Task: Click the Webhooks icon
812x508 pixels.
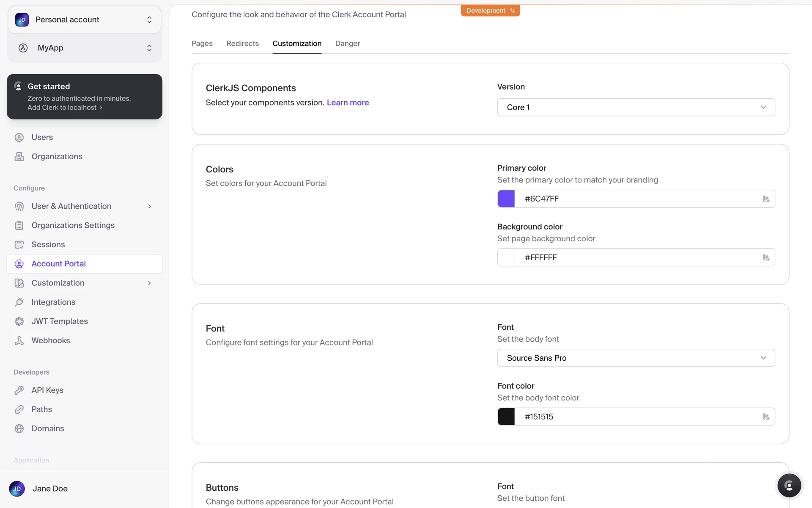Action: [x=19, y=341]
